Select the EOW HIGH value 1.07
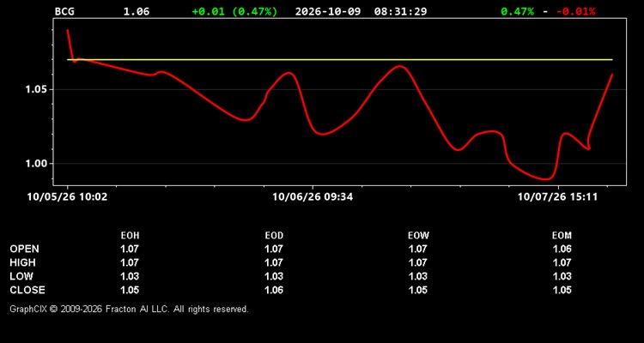The height and width of the screenshot is (343, 644). click(418, 262)
